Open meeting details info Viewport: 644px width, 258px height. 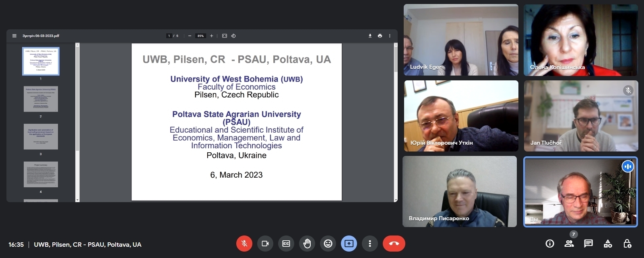550,244
